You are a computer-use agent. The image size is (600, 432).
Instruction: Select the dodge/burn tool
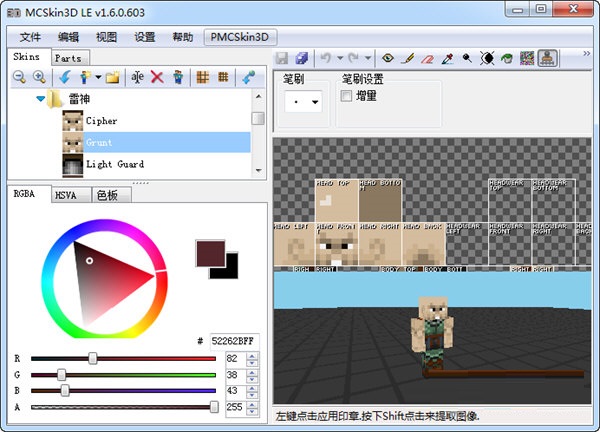467,58
